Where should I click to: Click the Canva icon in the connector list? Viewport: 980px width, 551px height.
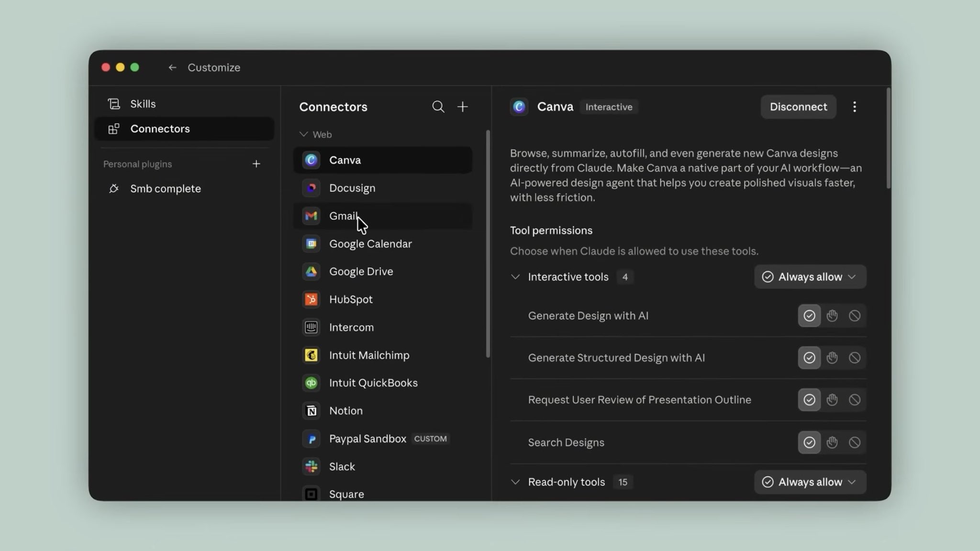[x=311, y=160]
